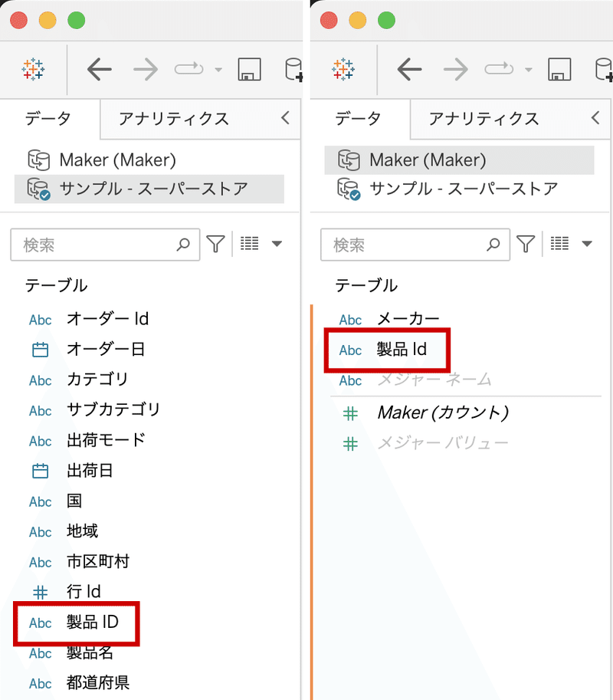Click the replay arrow in right window toolbar
Image resolution: width=613 pixels, height=700 pixels.
click(499, 69)
